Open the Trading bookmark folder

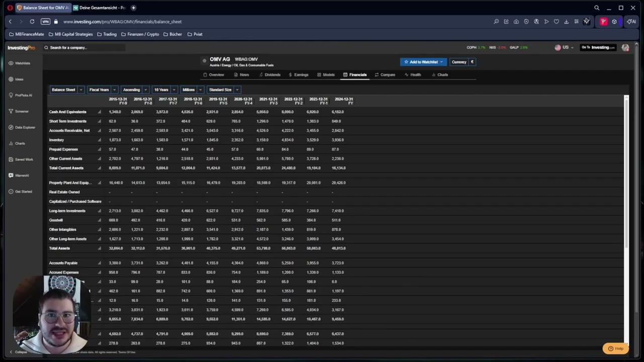pos(107,34)
